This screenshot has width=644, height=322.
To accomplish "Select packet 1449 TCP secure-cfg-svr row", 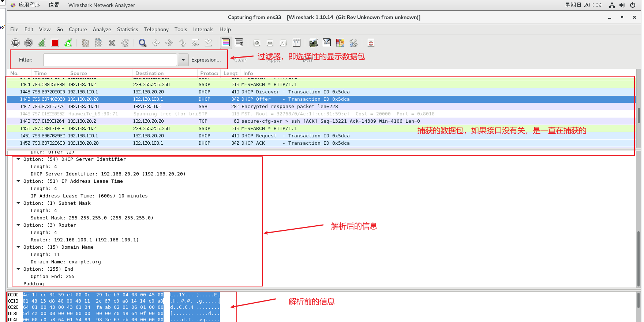I will click(322, 121).
